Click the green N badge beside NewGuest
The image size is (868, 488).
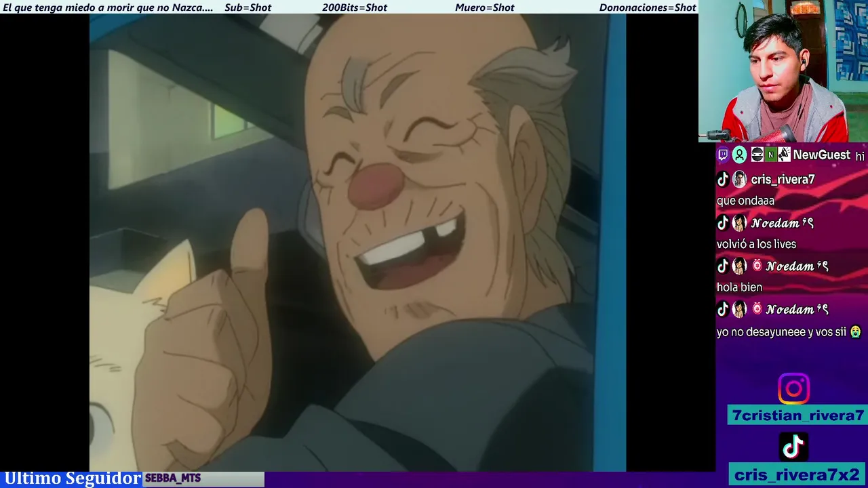[x=770, y=155]
